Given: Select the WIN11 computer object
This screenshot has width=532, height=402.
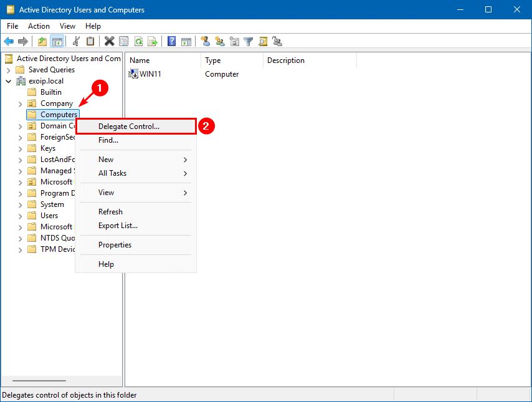Looking at the screenshot, I should pos(150,74).
